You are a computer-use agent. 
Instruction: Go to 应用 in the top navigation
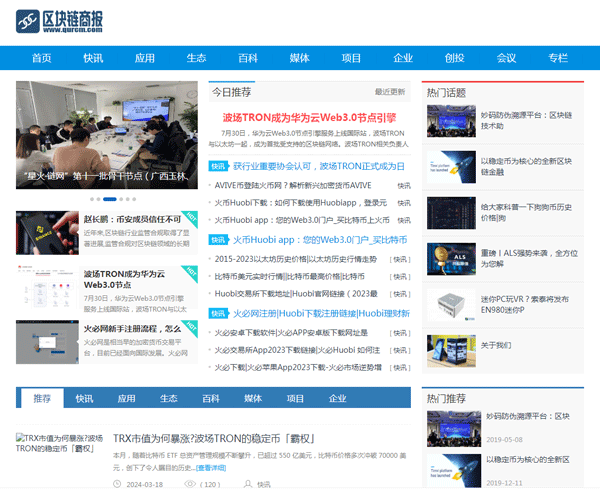coord(145,58)
